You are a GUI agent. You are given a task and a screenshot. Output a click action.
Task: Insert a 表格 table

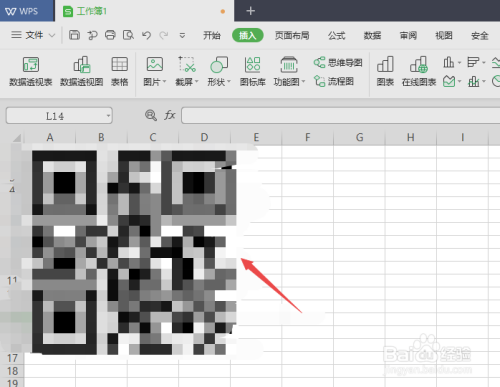coord(120,71)
